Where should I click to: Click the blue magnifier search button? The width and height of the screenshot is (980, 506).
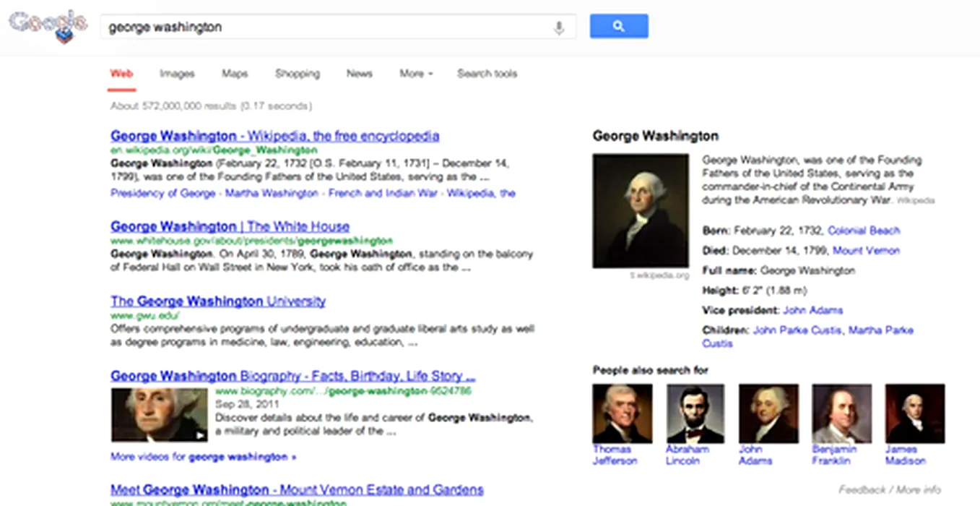coord(619,26)
